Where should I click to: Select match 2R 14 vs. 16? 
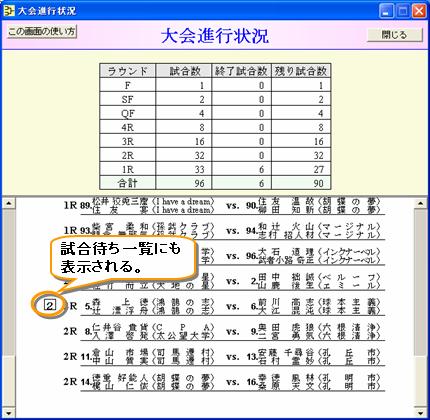[223, 382]
